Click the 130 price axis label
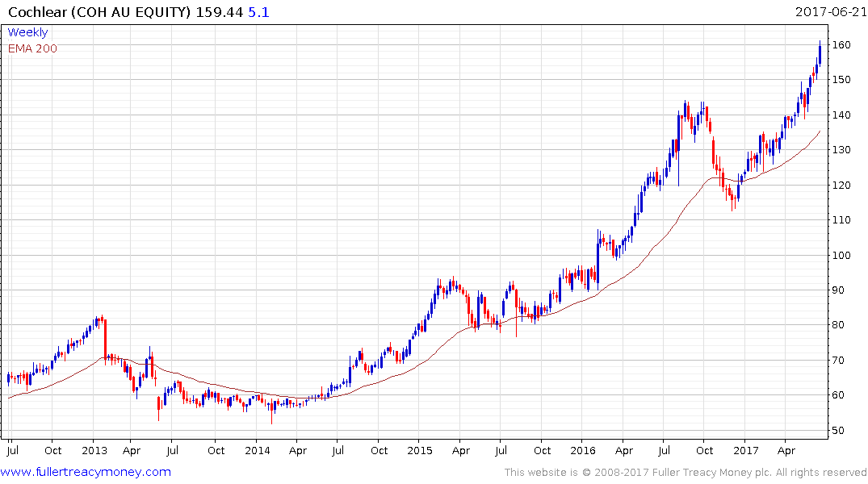Screen dimensions: 868x484 (841, 150)
